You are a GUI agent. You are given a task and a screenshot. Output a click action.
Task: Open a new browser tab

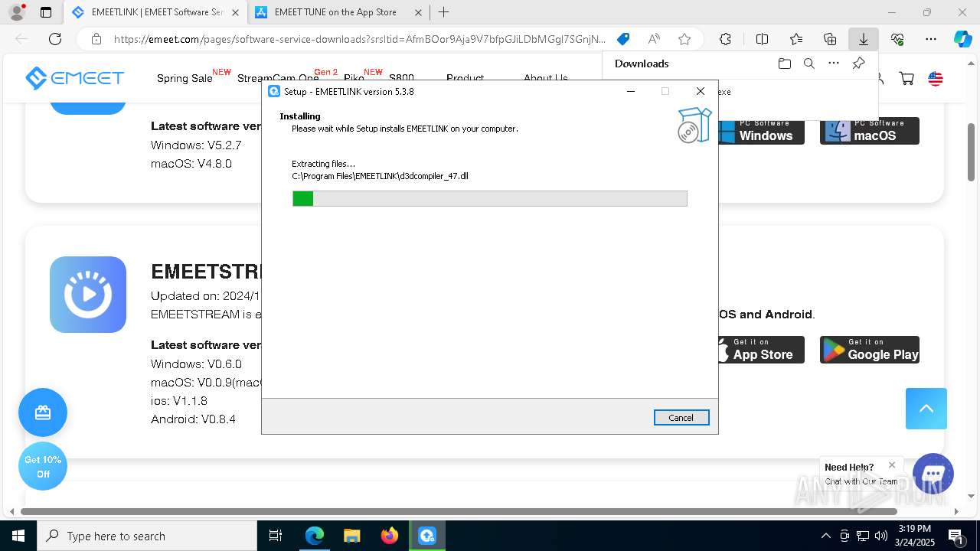coord(444,12)
